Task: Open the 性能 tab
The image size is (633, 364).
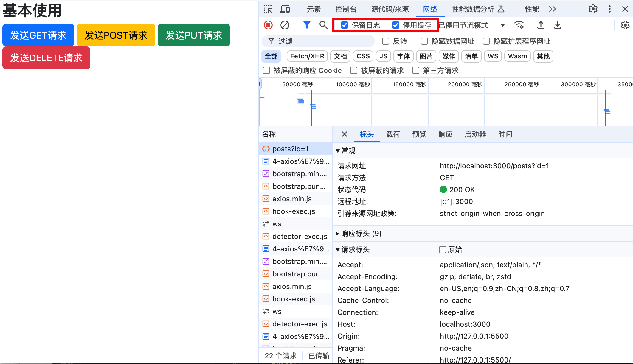Action: pyautogui.click(x=532, y=9)
